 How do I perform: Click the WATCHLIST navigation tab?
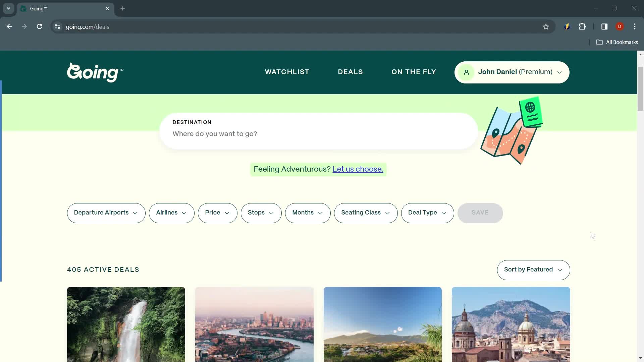(287, 72)
